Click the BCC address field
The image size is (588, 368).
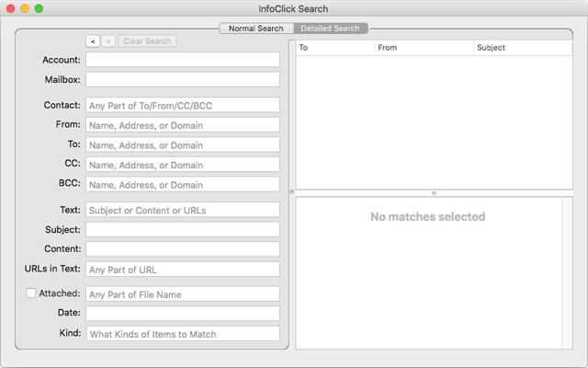click(x=183, y=184)
